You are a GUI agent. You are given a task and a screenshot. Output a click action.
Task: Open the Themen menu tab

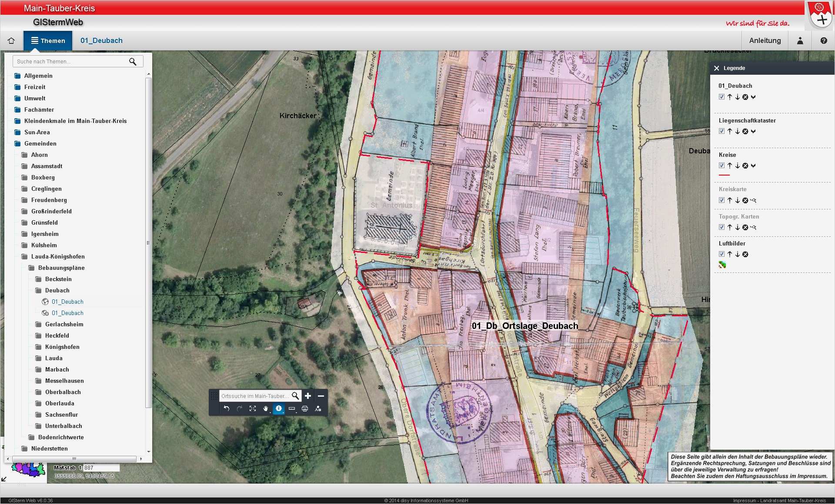click(48, 40)
